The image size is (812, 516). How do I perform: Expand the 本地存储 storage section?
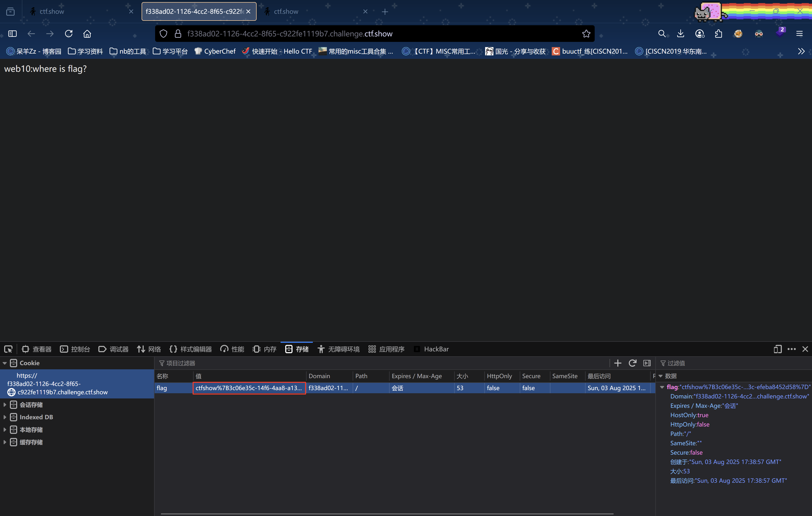tap(5, 430)
